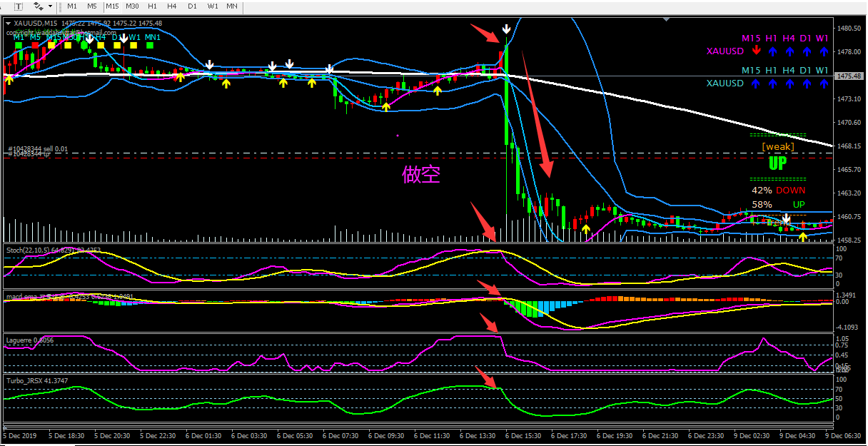Image resolution: width=868 pixels, height=446 pixels.
Task: Expand the triangle beside XAUUSD,M15 title
Action: click(x=8, y=23)
